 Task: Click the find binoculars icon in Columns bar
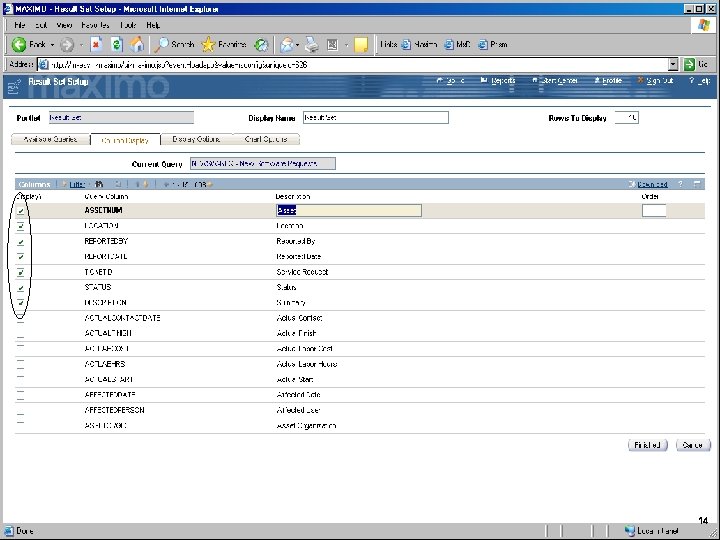coord(99,185)
